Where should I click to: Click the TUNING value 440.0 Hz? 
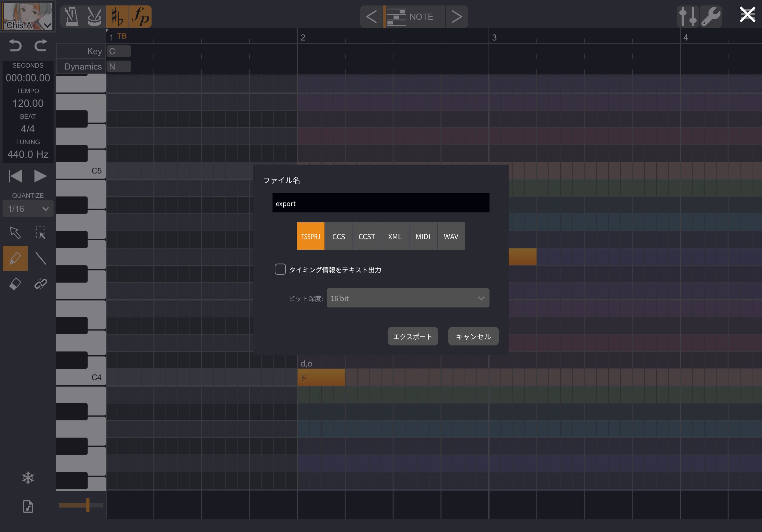click(x=28, y=154)
